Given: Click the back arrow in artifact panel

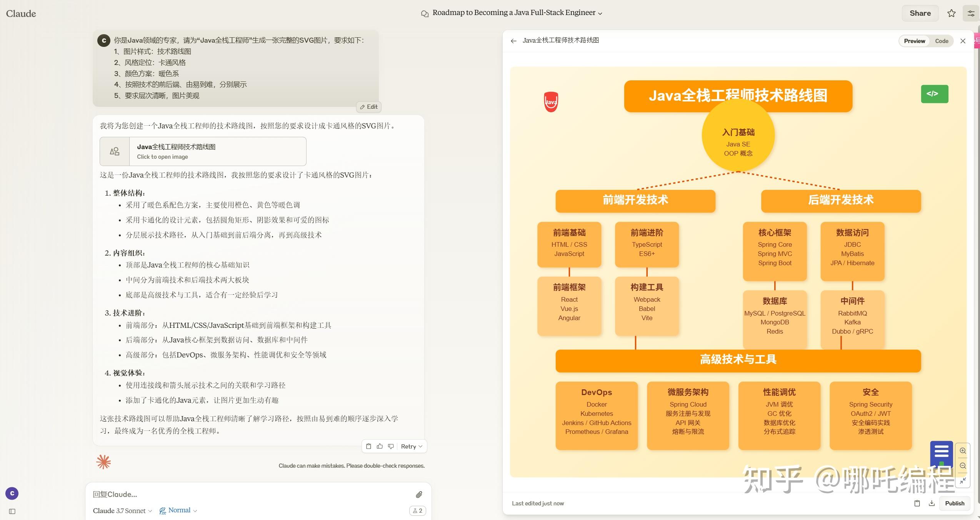Looking at the screenshot, I should point(513,41).
